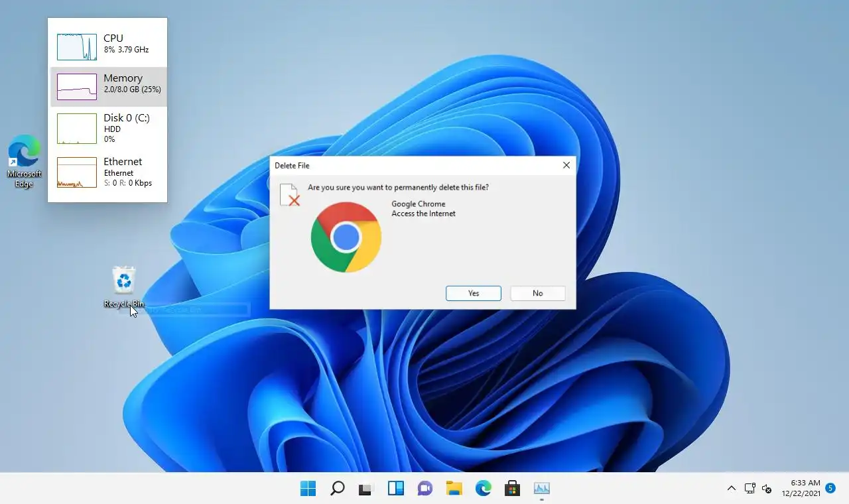Viewport: 849px width, 504px height.
Task: Click the delete file warning icon
Action: 290,194
